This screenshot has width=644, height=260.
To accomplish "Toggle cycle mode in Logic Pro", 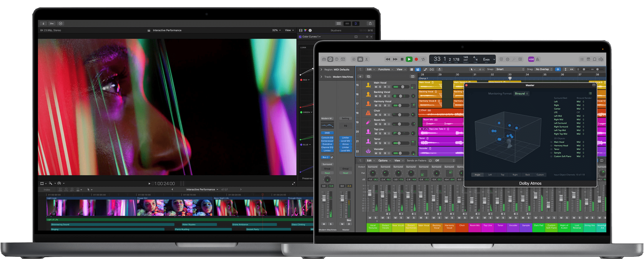I will (x=423, y=59).
